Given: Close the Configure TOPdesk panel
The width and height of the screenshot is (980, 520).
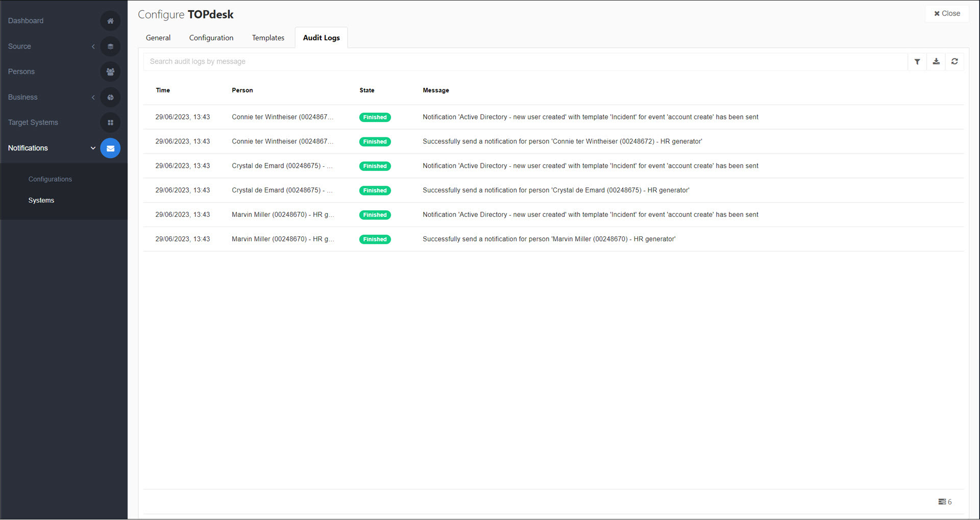Looking at the screenshot, I should pos(947,13).
